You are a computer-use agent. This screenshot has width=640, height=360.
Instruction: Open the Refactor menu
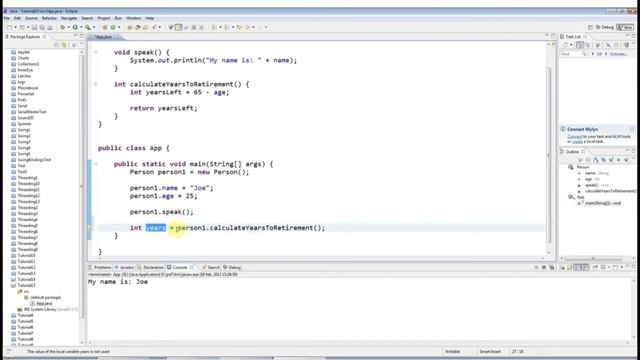pos(49,18)
